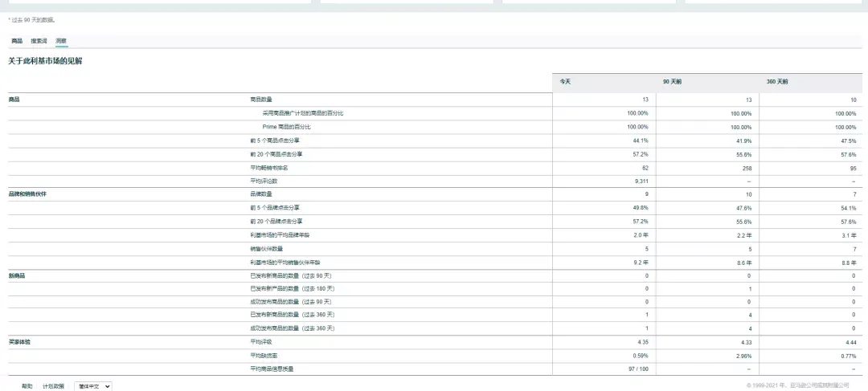The height and width of the screenshot is (391, 868).
Task: Click the 97 / 100 listing quality value
Action: click(640, 369)
